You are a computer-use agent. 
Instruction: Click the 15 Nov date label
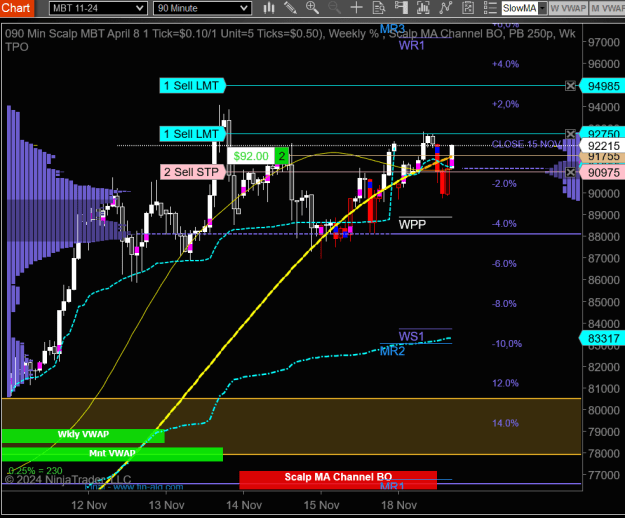click(321, 505)
